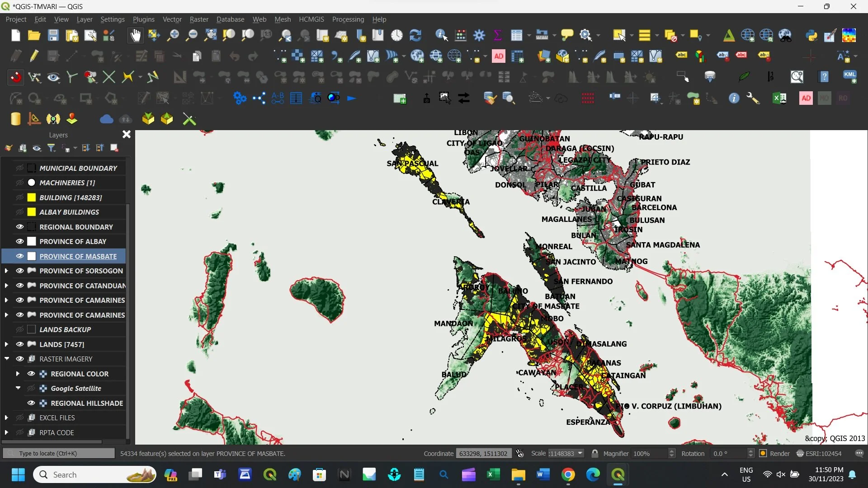Hide the REGIONAL HILLSHADE layer

point(31,403)
